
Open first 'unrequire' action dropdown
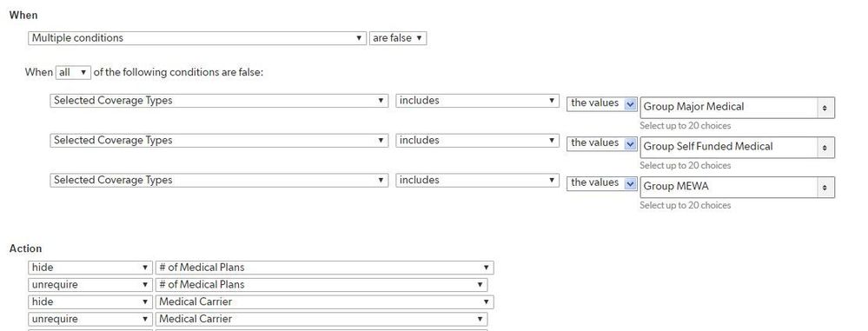(x=90, y=284)
